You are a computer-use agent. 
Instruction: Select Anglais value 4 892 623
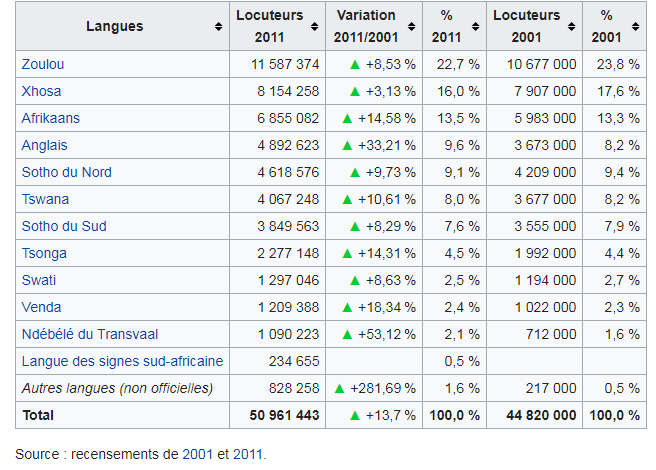288,145
